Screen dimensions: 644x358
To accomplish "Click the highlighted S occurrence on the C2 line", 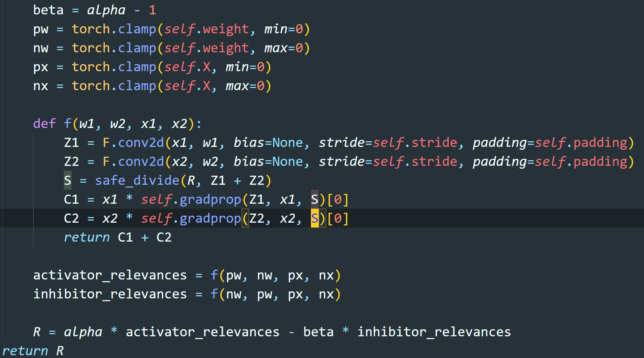I will coord(315,218).
